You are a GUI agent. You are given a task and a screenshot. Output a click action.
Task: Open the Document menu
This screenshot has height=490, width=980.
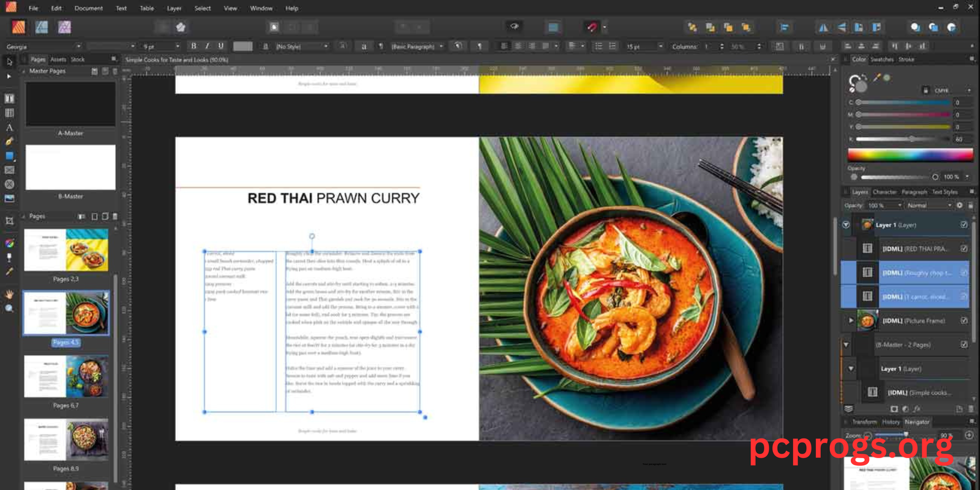click(x=89, y=8)
